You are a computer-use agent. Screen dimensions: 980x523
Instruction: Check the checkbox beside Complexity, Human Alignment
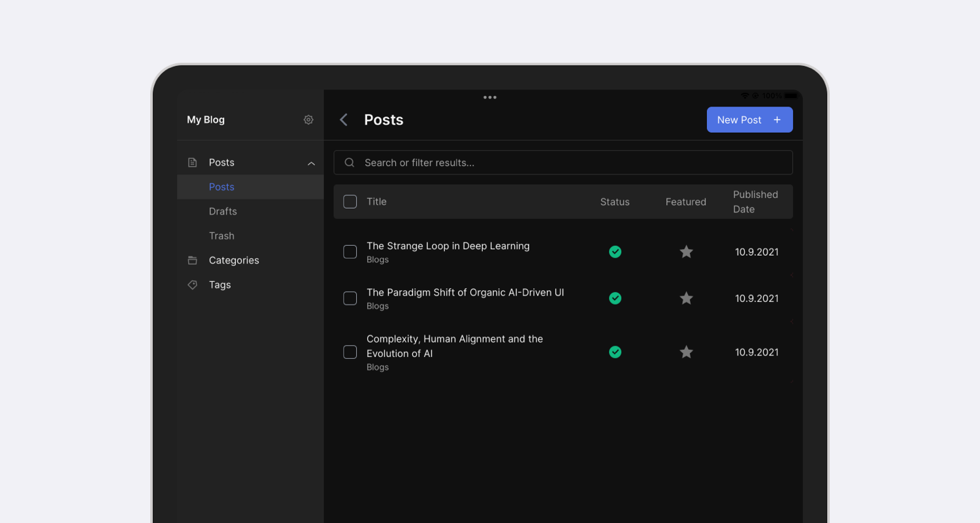(350, 352)
